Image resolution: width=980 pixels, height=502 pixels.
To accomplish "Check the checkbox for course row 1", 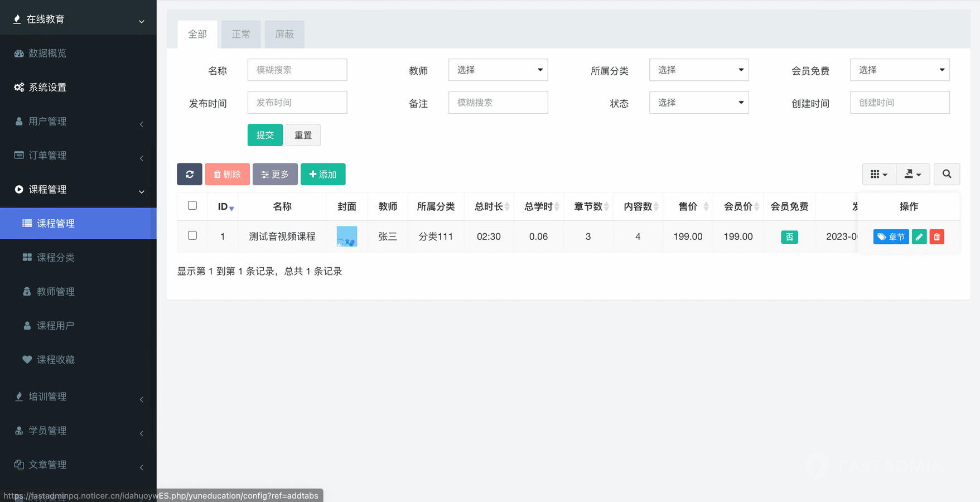I will (192, 236).
